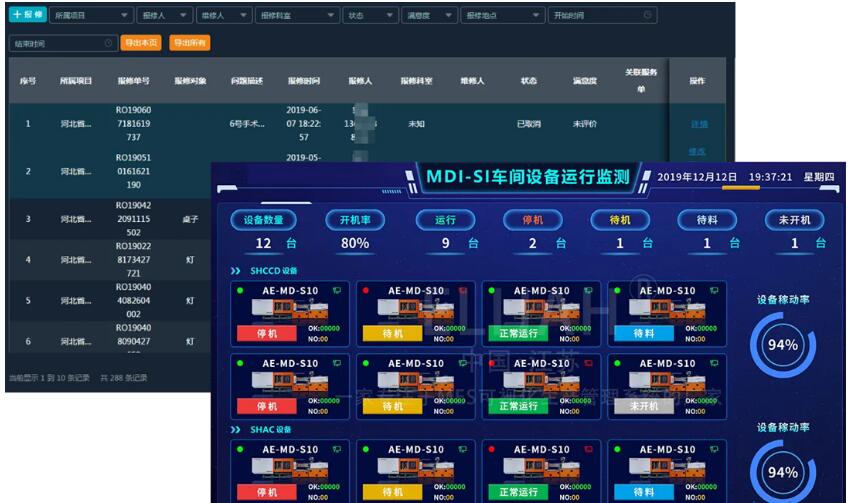
Task: Click clock icon in 结束时间 field
Action: point(109,43)
